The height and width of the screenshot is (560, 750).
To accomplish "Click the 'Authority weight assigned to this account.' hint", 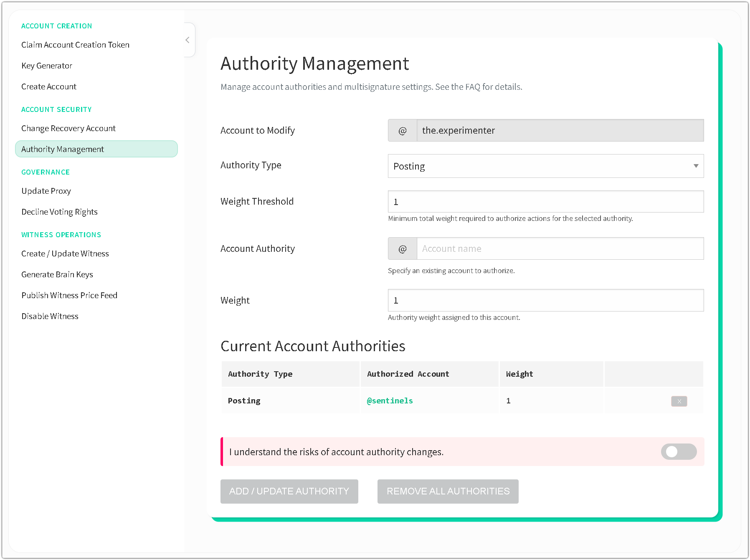I will click(454, 317).
